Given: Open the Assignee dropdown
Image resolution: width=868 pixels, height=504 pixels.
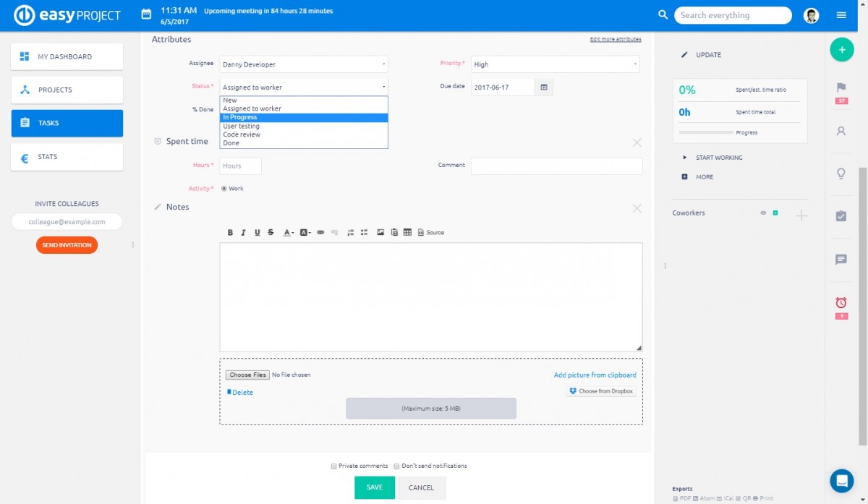Looking at the screenshot, I should 304,64.
